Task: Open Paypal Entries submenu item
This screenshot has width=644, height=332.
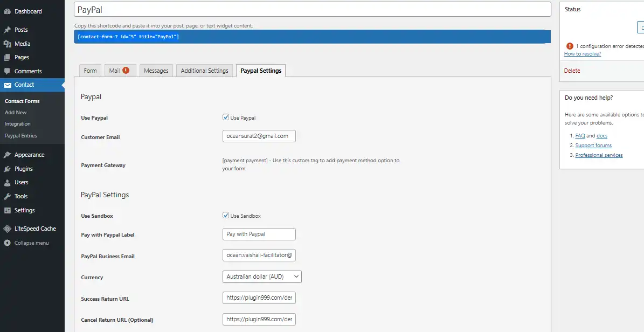Action: (21, 136)
